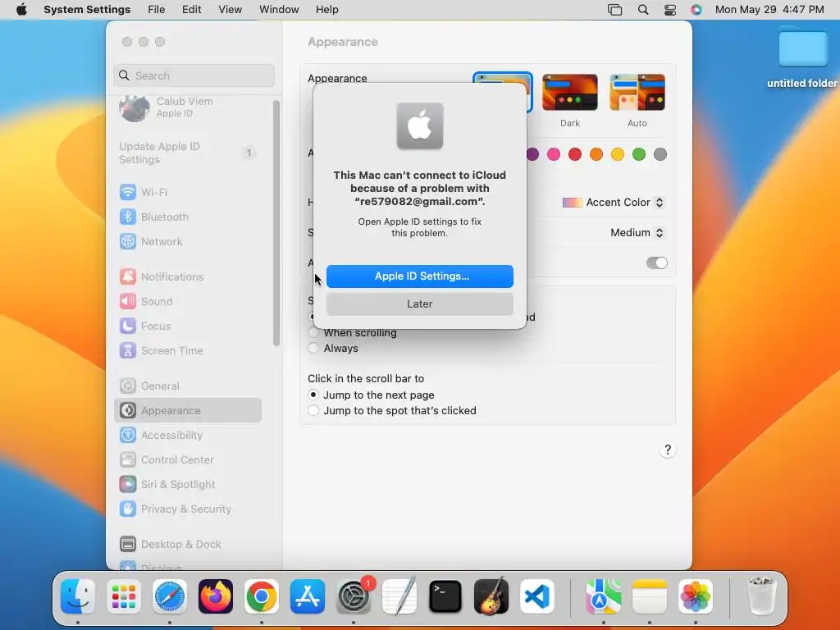The height and width of the screenshot is (630, 840).
Task: Open the Bluetooth sidebar item
Action: click(188, 217)
